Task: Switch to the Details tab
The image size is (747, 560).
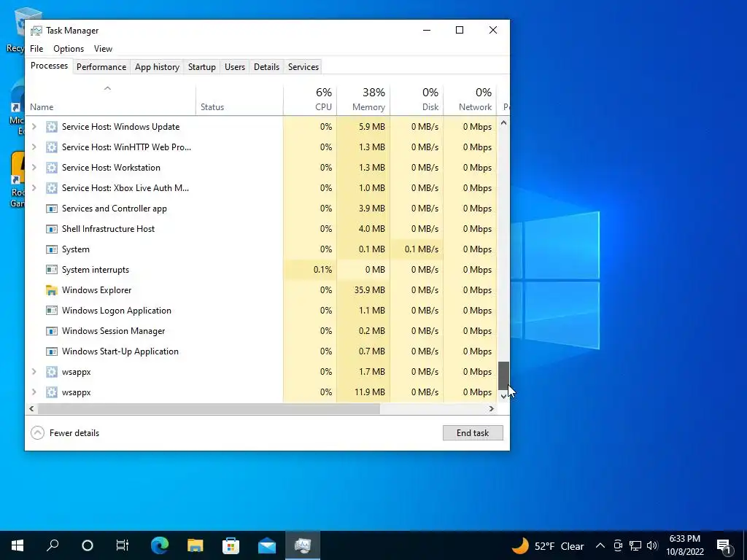Action: (266, 67)
